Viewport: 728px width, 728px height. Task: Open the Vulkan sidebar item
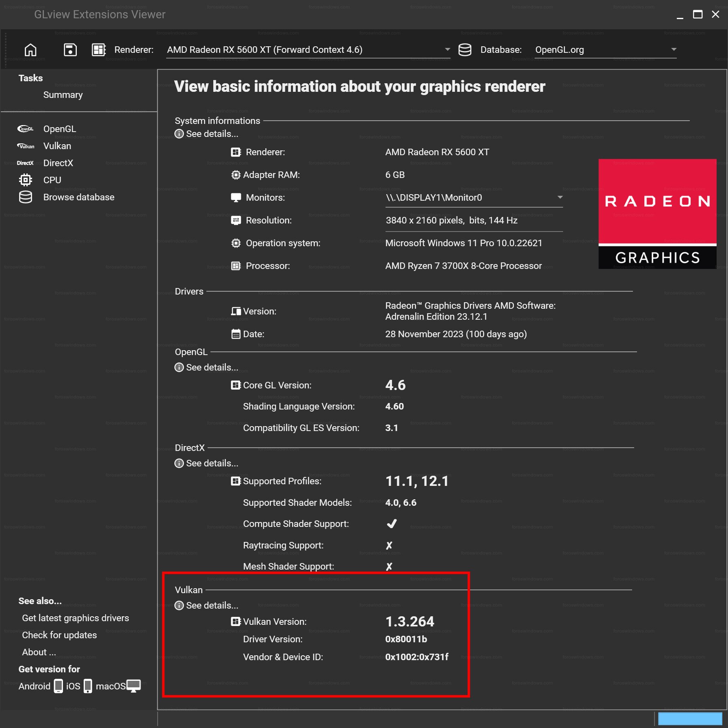tap(57, 146)
